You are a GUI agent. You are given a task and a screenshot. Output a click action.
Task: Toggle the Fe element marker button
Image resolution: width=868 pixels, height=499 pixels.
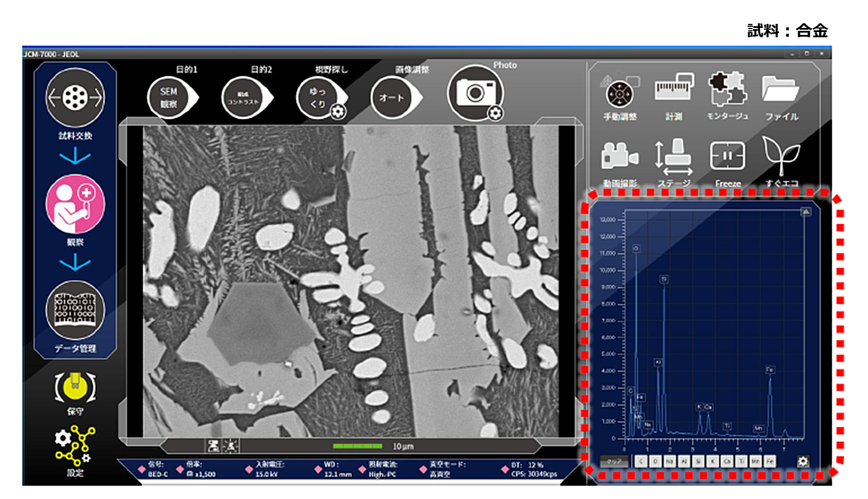(769, 461)
